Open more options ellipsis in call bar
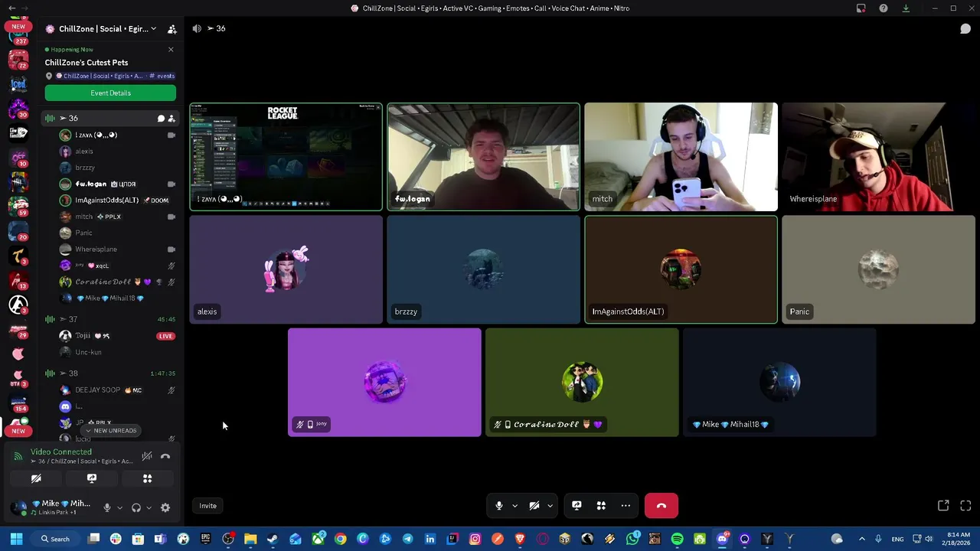 click(x=626, y=506)
